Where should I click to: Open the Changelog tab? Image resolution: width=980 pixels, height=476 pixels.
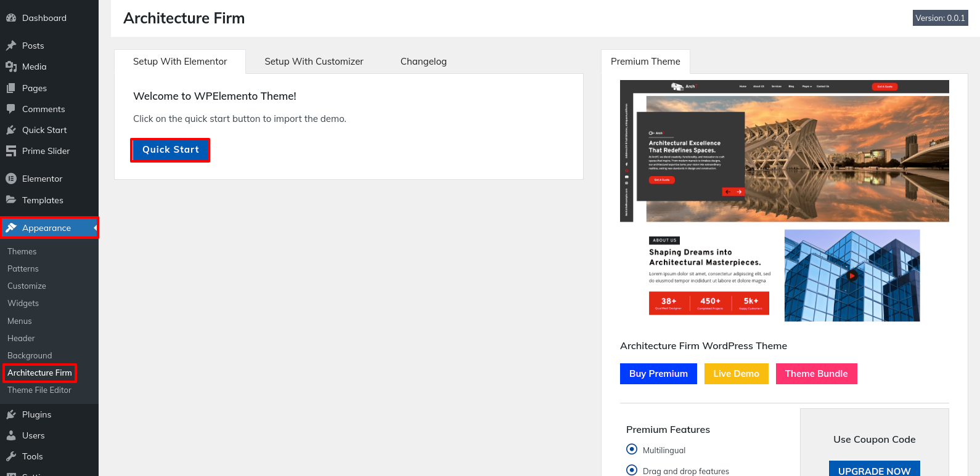[423, 62]
